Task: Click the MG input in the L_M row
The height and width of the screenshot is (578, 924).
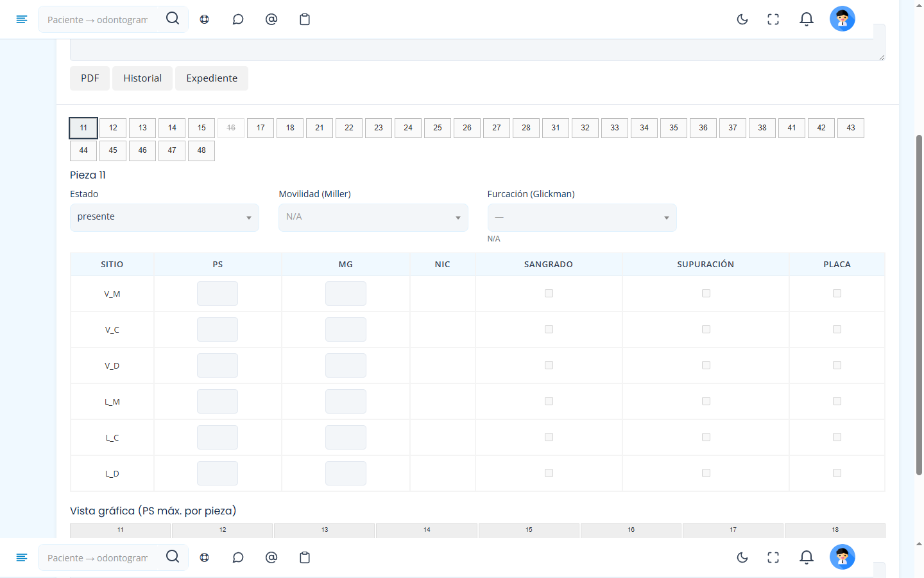Action: [346, 401]
